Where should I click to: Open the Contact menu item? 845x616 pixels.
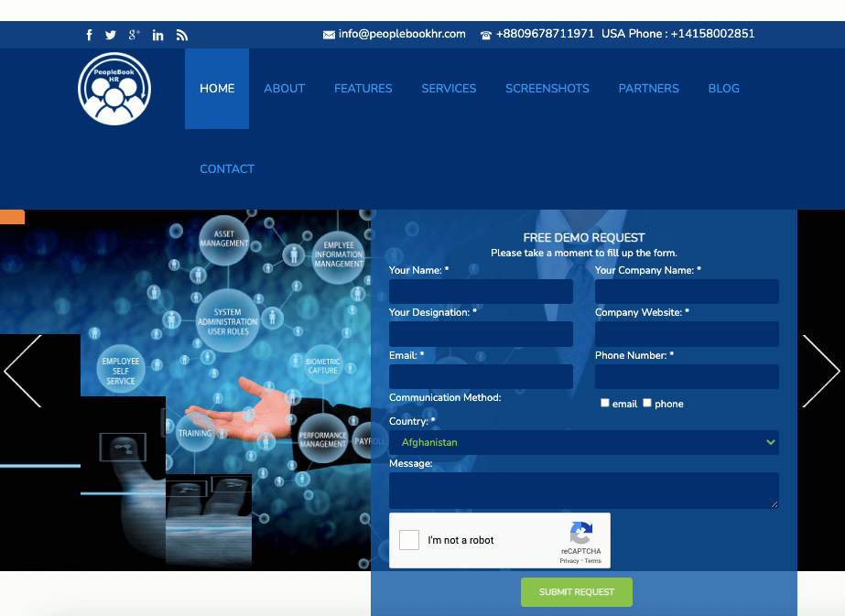[x=227, y=169]
